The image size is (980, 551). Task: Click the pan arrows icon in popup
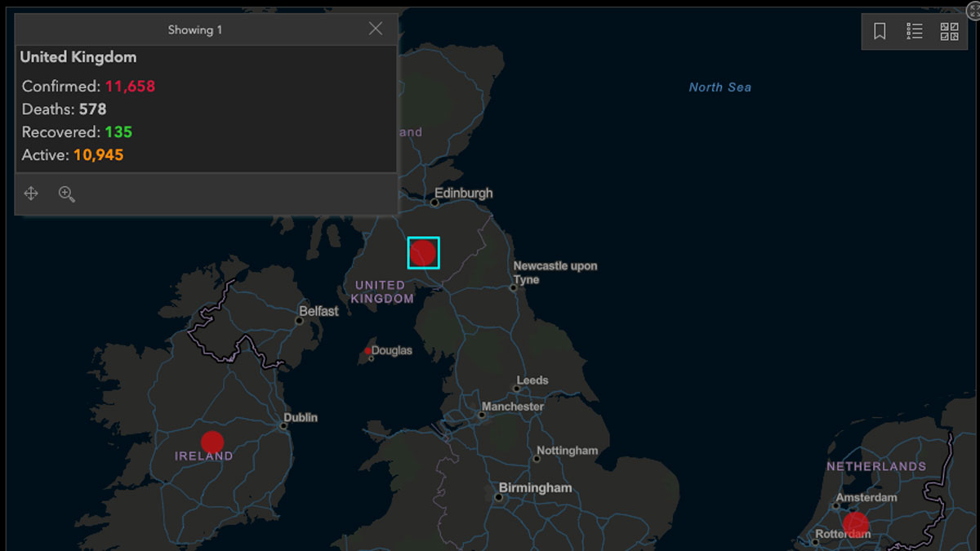31,193
